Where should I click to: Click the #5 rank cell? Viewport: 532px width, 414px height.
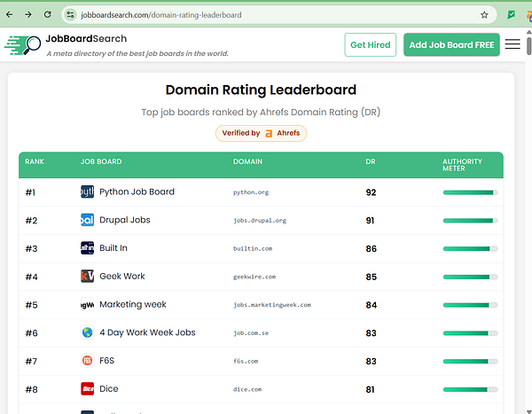(x=31, y=305)
